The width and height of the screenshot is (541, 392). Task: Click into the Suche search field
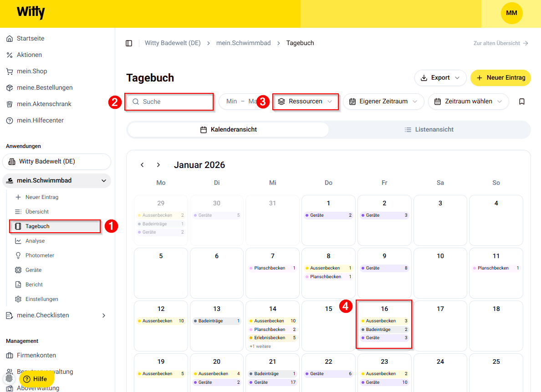pyautogui.click(x=169, y=102)
